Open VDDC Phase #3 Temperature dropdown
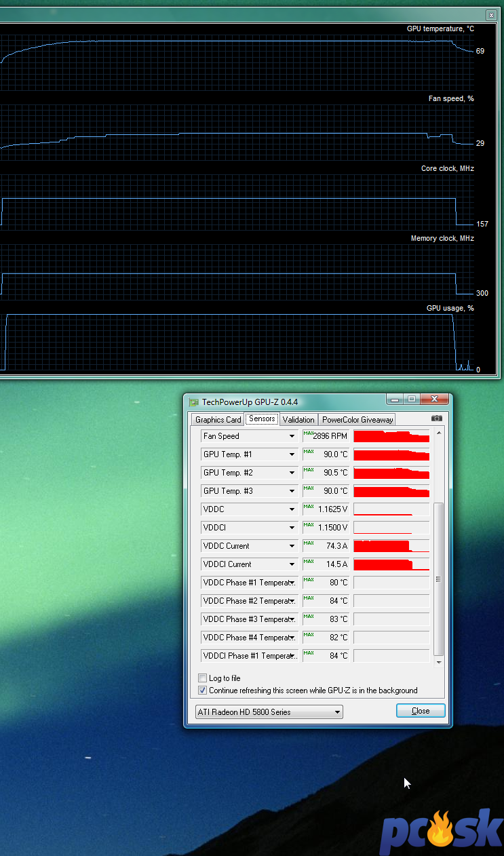Screen dimensions: 504x856 tap(250, 619)
